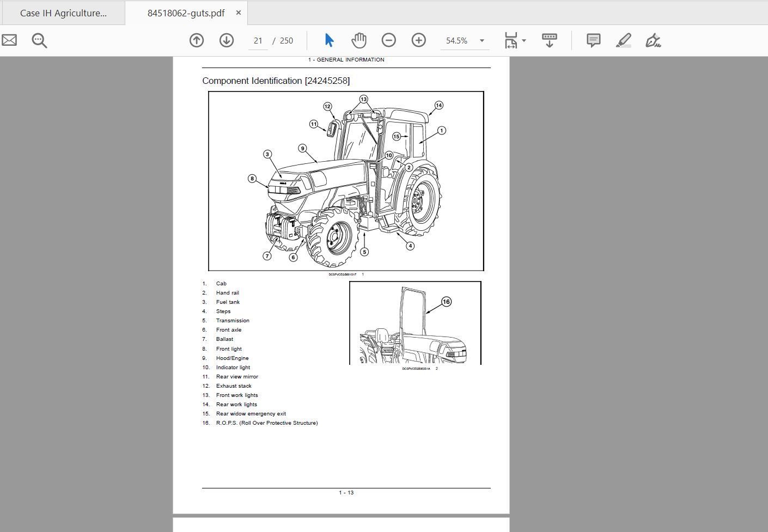Click the main tractor diagram

346,181
